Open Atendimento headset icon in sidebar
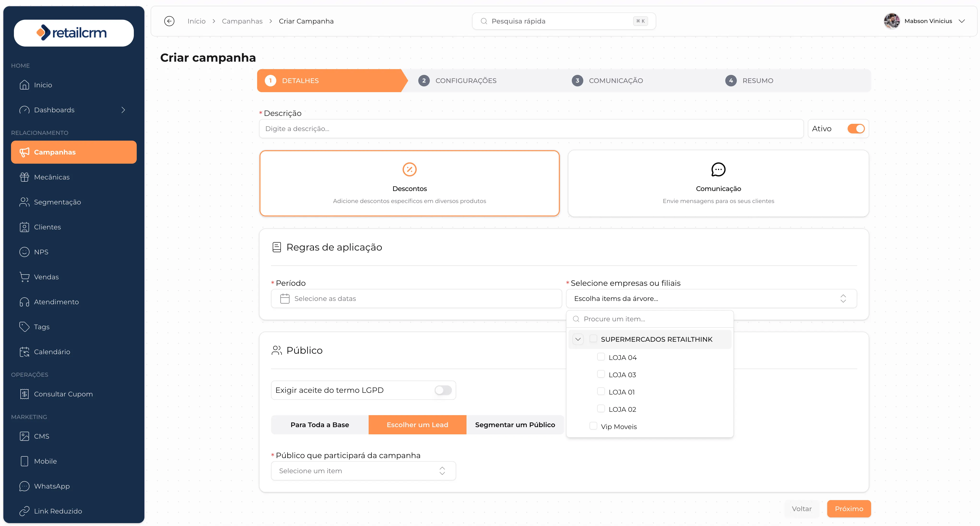Image resolution: width=980 pixels, height=526 pixels. (x=24, y=302)
